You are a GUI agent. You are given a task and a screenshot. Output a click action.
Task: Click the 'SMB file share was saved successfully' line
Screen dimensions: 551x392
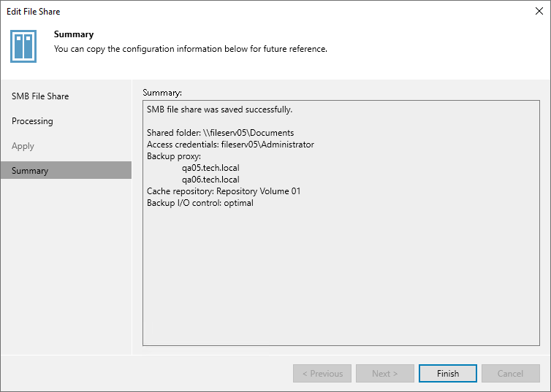coord(220,109)
